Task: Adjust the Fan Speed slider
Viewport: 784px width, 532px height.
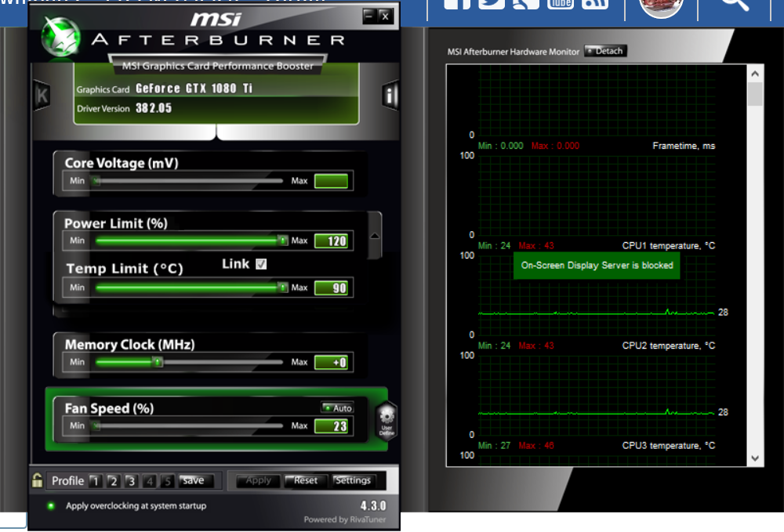Action: click(189, 426)
